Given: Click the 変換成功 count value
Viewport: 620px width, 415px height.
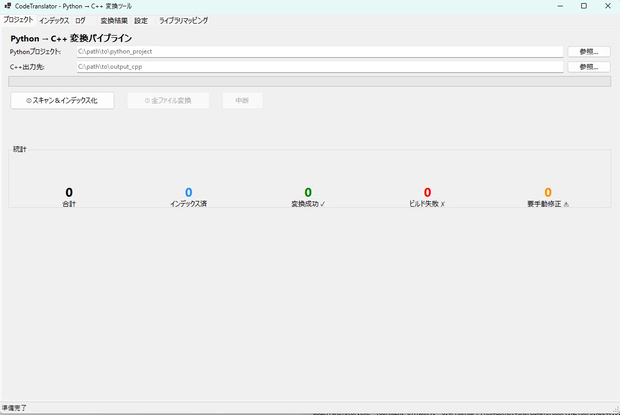Looking at the screenshot, I should (x=308, y=192).
